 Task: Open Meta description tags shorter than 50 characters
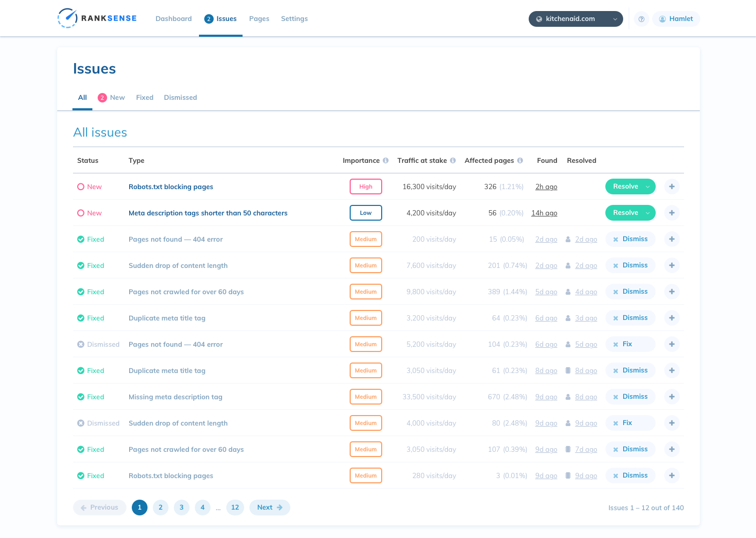[208, 213]
